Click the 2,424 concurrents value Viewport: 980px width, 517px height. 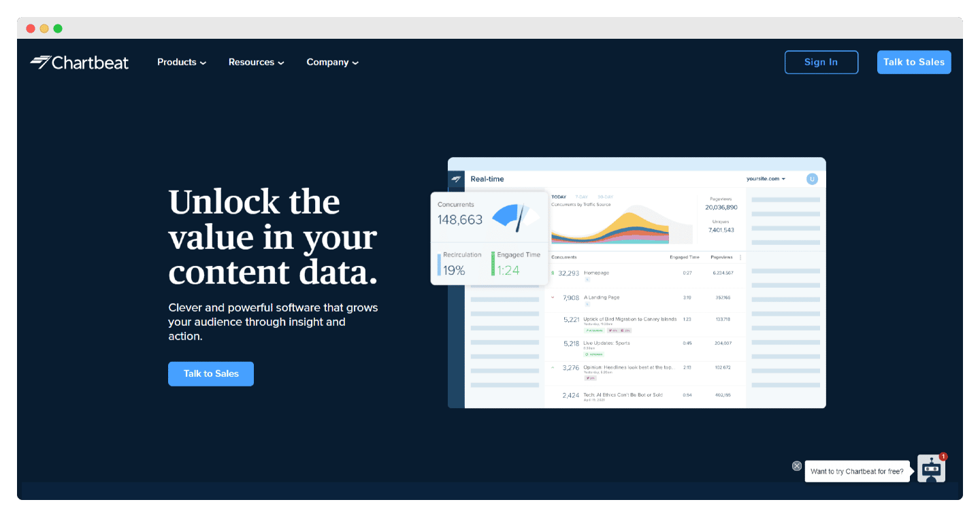click(571, 395)
